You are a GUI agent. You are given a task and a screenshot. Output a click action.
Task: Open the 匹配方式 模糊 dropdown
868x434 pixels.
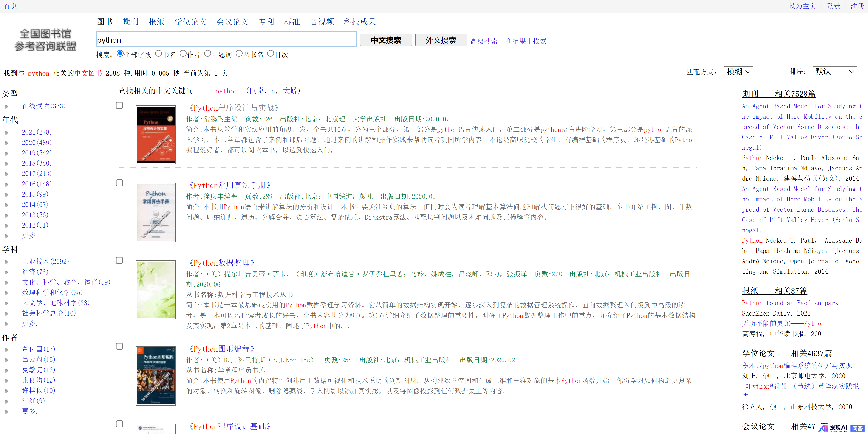click(738, 71)
